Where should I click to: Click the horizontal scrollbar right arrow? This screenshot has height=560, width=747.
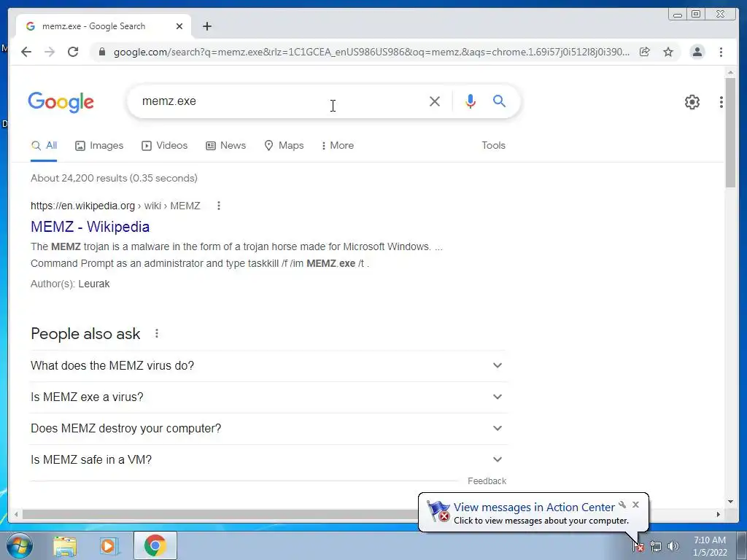[x=719, y=514]
